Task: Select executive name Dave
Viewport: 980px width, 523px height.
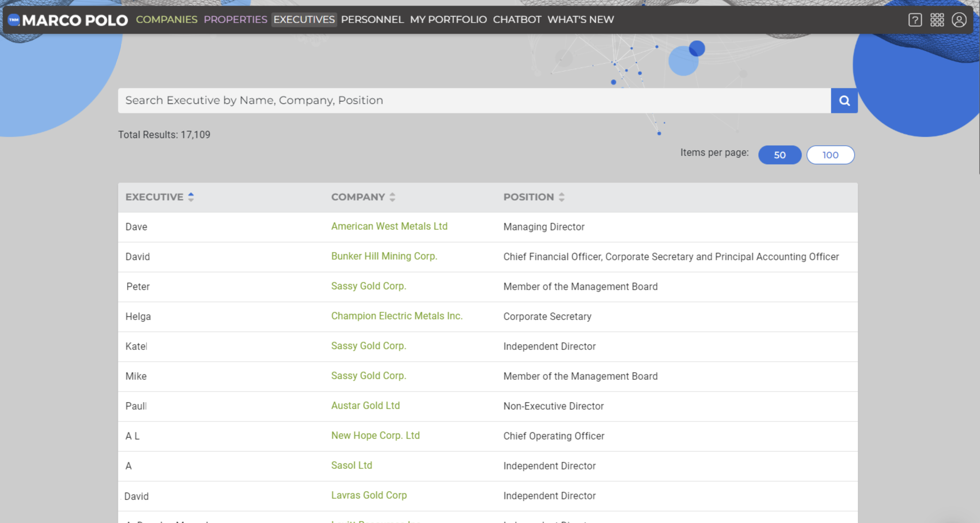Action: (136, 227)
